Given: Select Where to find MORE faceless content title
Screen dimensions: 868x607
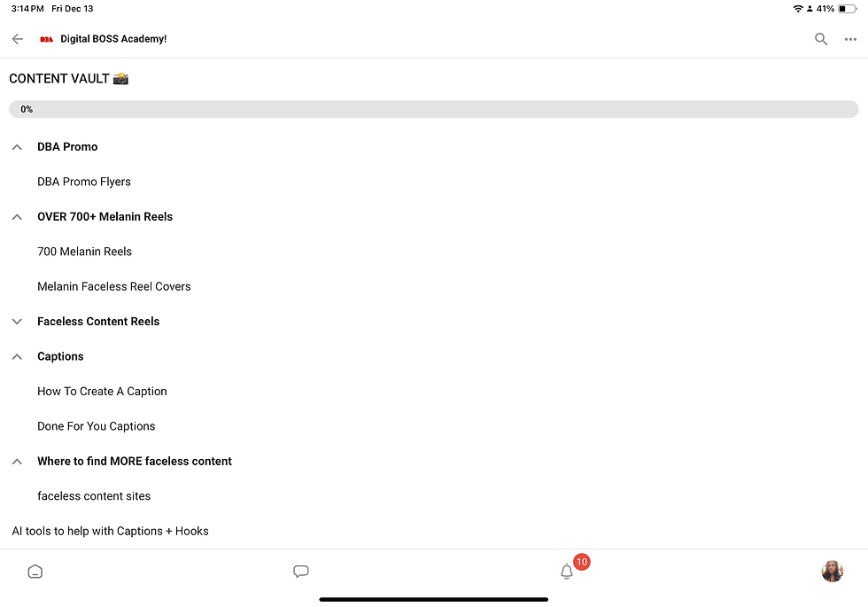Looking at the screenshot, I should 135,461.
